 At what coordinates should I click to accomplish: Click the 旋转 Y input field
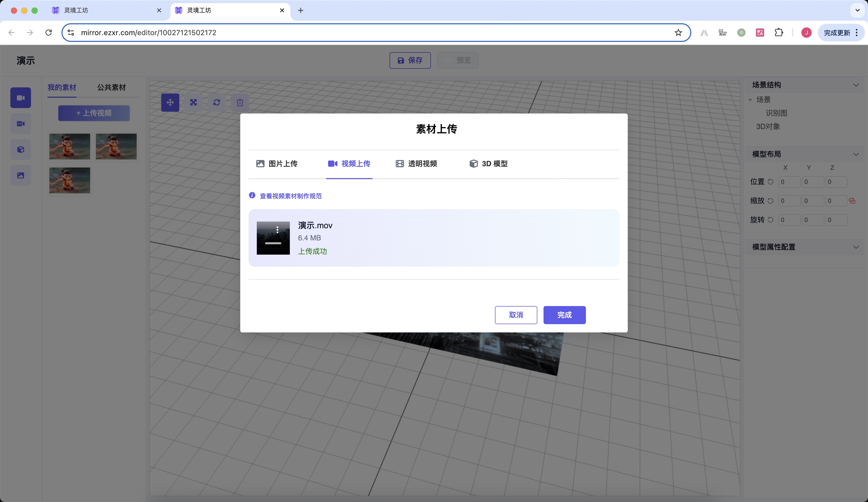coord(812,220)
